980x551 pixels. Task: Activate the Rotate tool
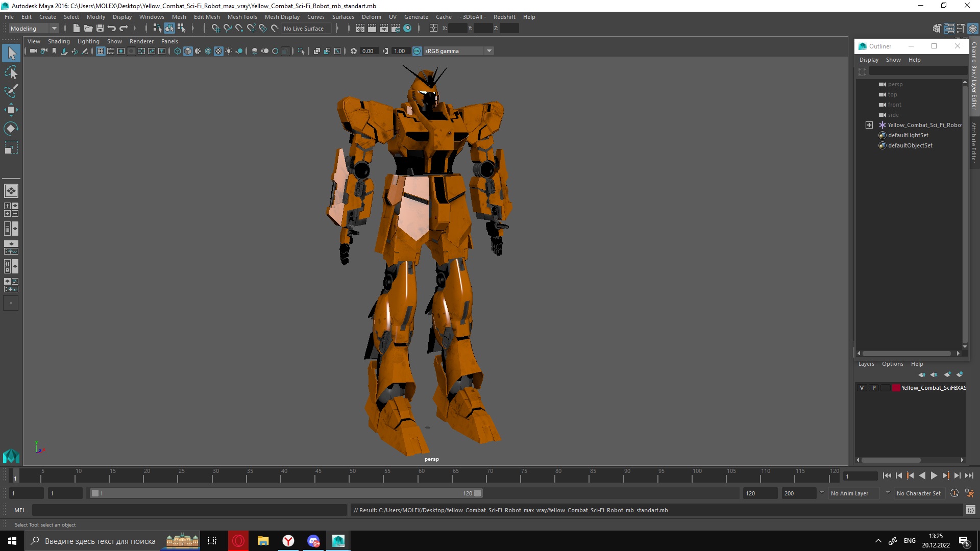(11, 128)
